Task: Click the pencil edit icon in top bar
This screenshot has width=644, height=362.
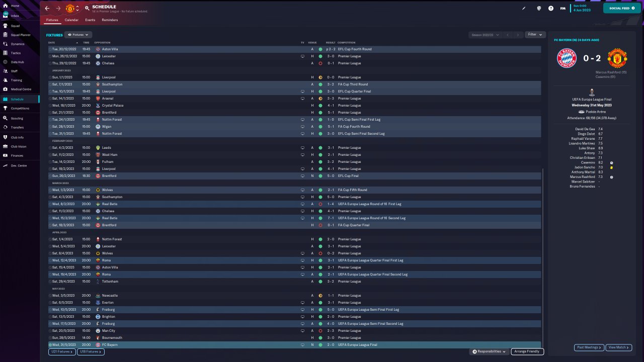Action: click(x=524, y=8)
